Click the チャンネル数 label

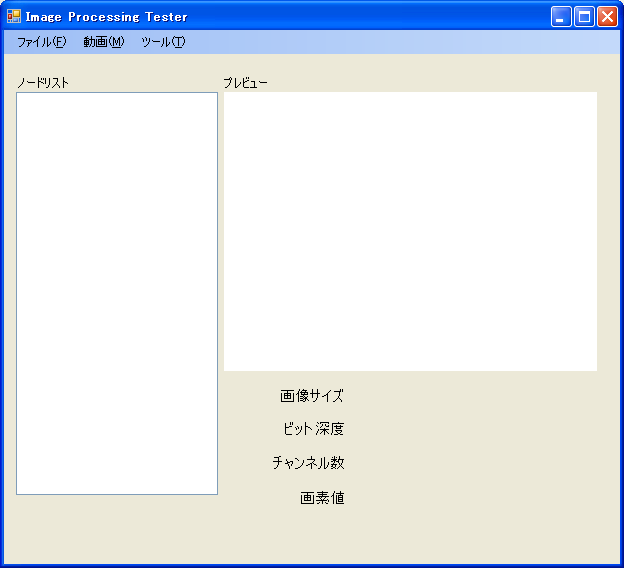308,463
